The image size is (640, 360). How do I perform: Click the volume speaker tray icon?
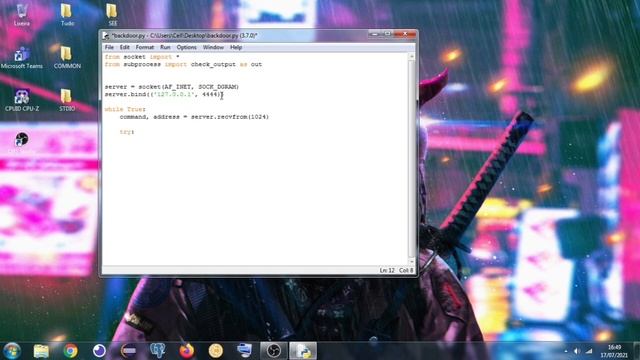577,351
